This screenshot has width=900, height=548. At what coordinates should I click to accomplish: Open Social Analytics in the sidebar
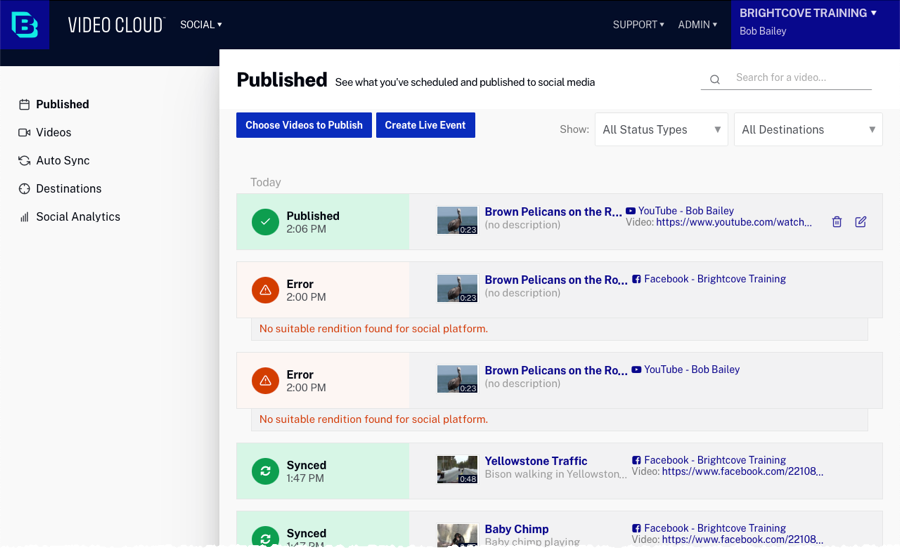(x=77, y=216)
